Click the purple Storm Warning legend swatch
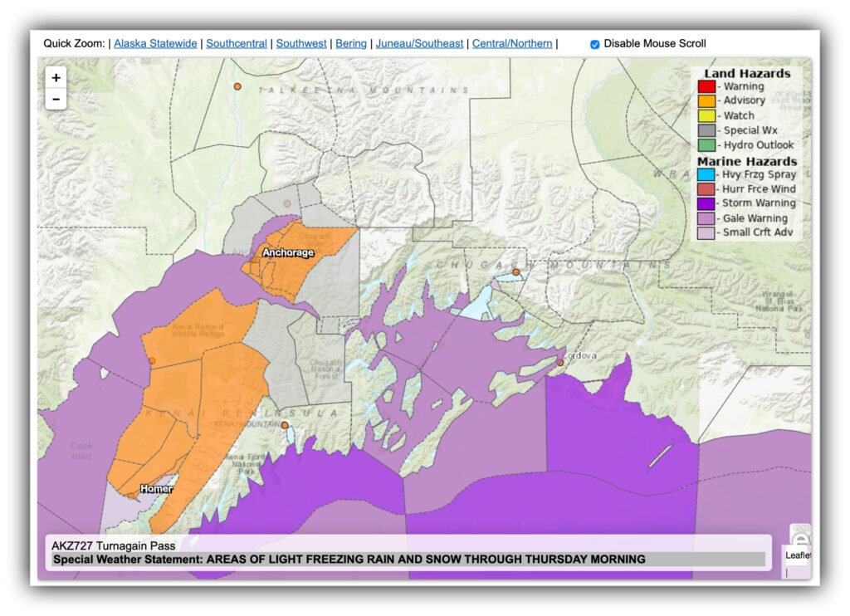This screenshot has width=850, height=616. tap(706, 203)
